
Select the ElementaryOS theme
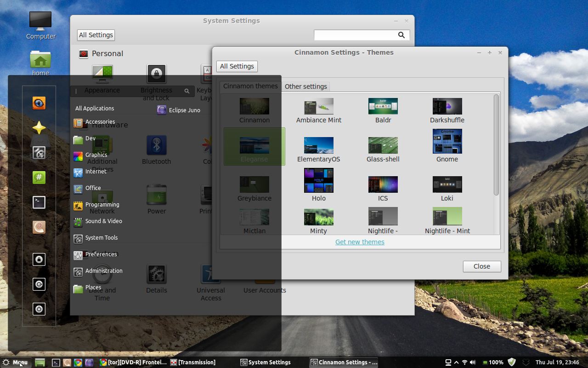click(x=319, y=149)
